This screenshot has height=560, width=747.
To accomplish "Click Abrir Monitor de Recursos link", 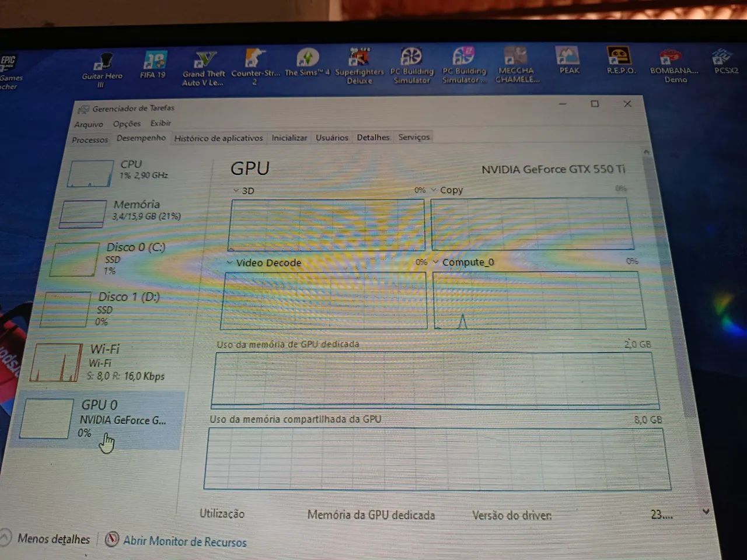I will (x=184, y=541).
